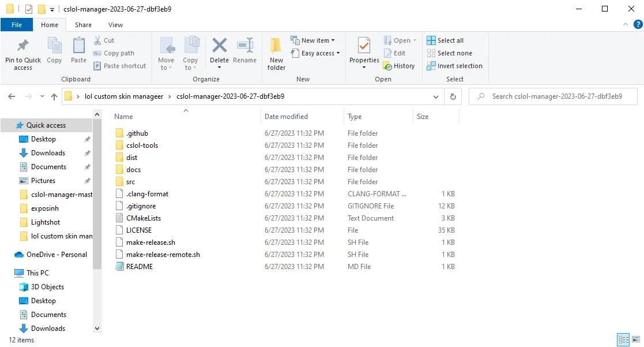Switch to Home ribbon tab
The image size is (644, 347).
pos(49,25)
